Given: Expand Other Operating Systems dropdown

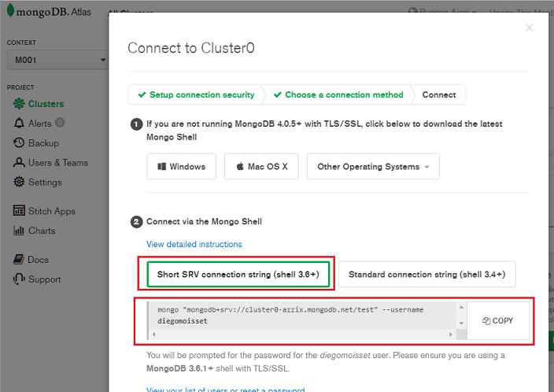Looking at the screenshot, I should coord(373,167).
